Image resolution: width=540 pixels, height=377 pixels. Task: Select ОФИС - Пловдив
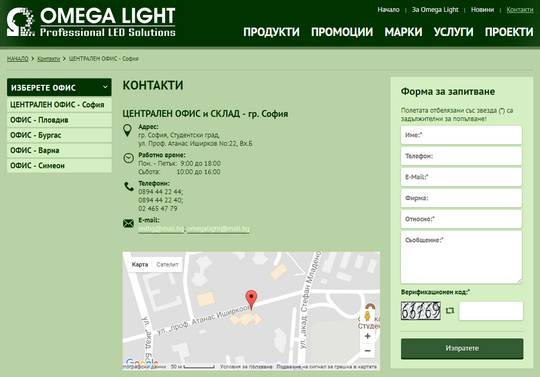59,120
